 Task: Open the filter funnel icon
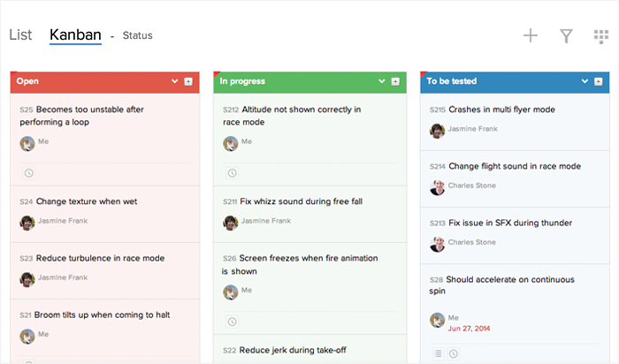click(x=567, y=35)
